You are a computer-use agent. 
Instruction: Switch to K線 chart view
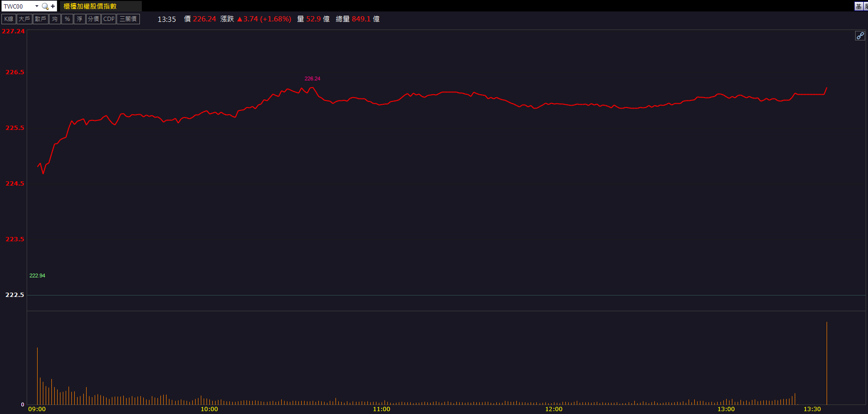(x=9, y=19)
